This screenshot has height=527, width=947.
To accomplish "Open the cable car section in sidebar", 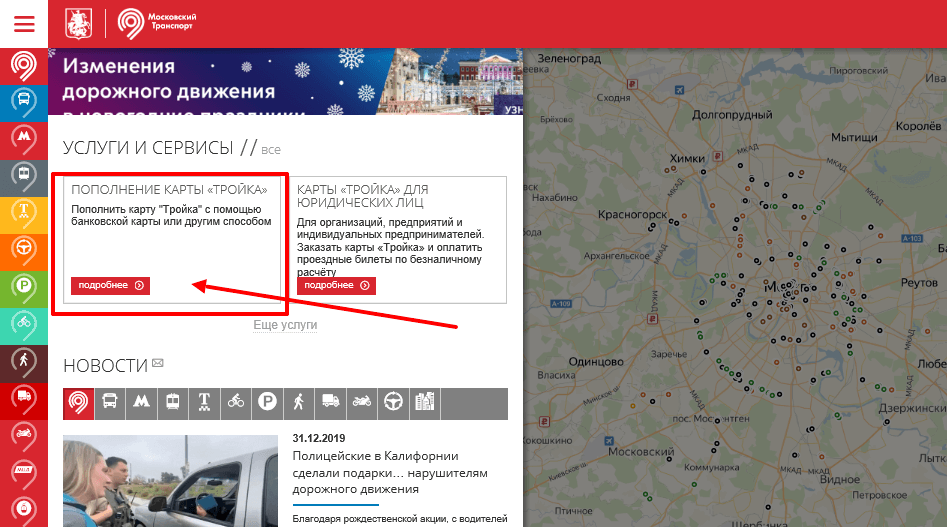I will coord(24,510).
